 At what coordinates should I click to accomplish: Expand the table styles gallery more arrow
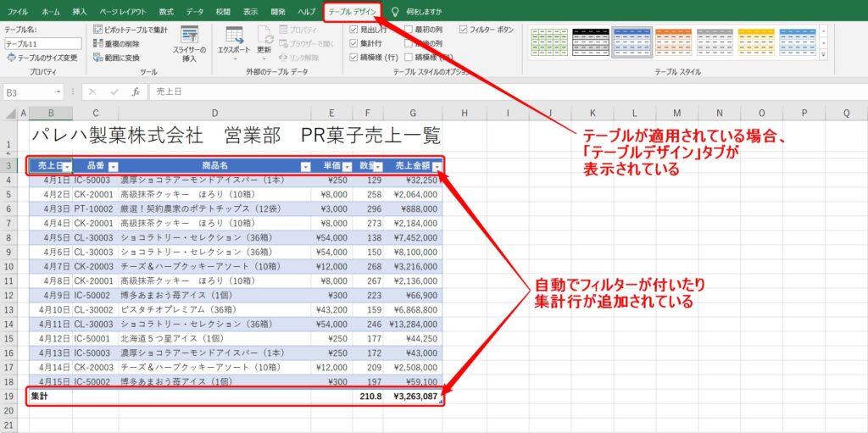tap(824, 55)
